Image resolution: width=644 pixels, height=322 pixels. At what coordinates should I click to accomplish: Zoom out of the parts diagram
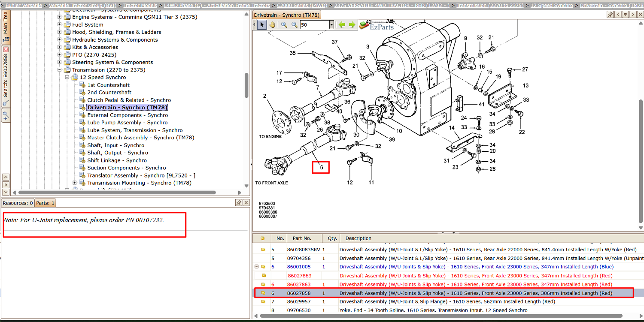pos(295,25)
